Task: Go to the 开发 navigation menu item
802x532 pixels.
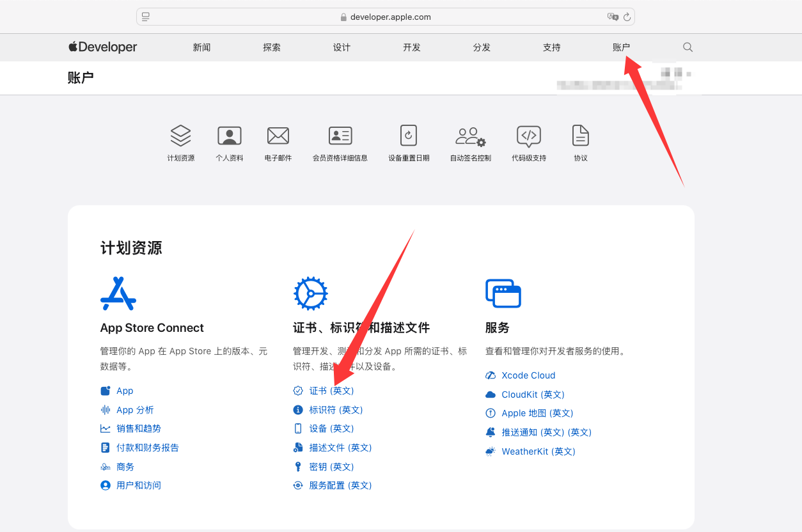Action: pos(412,47)
